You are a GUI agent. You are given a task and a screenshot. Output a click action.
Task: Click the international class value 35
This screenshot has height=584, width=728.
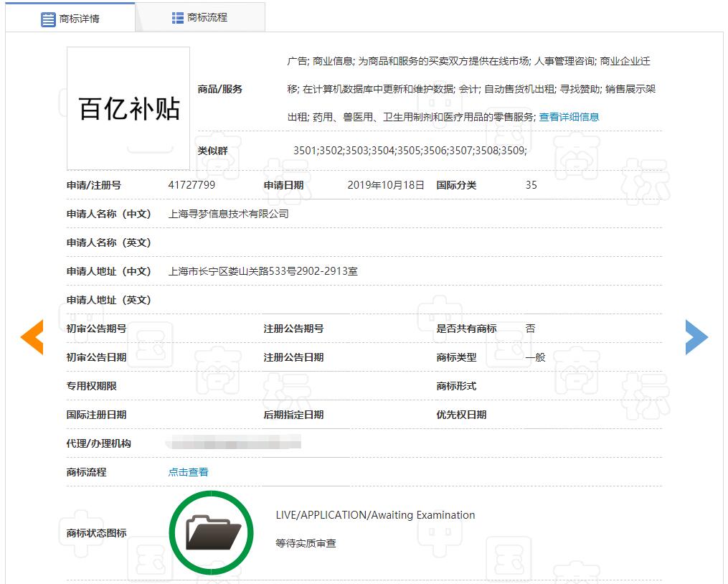531,185
